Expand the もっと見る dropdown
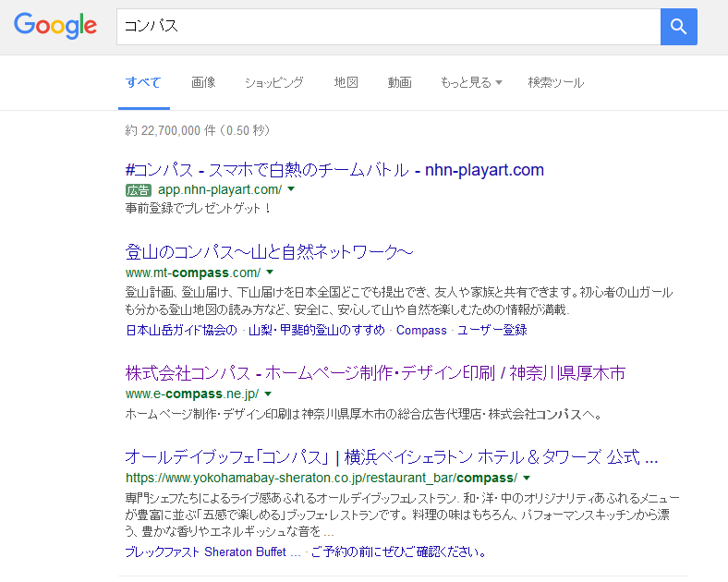The image size is (728, 582). pos(471,82)
